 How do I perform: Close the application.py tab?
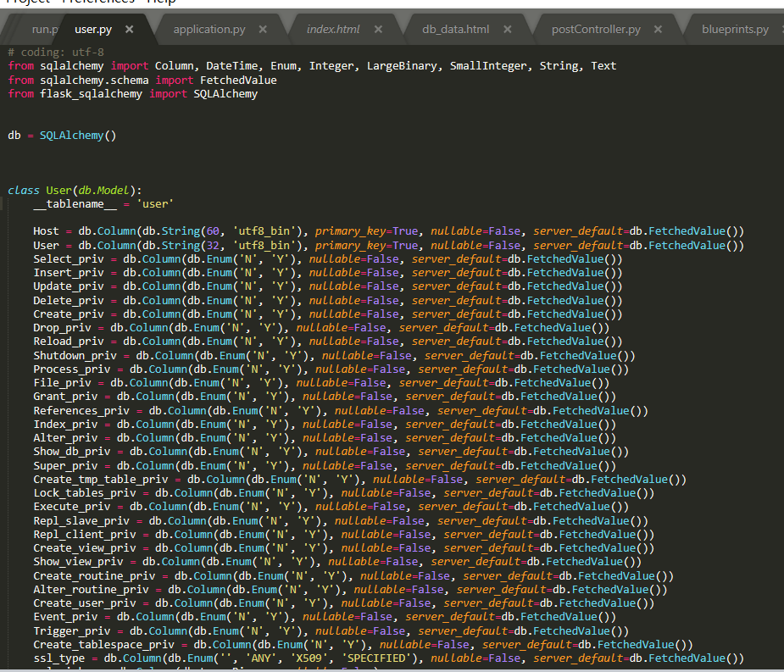click(263, 30)
